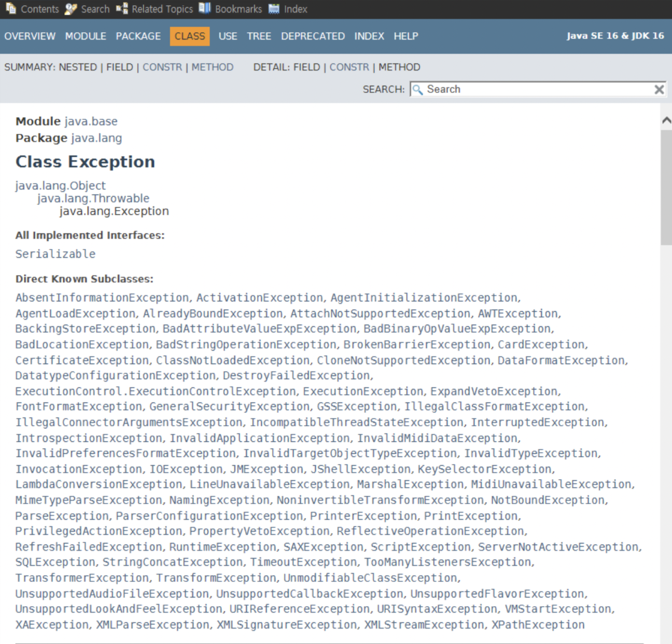672x644 pixels.
Task: Go to MODULE nav tab
Action: click(86, 36)
